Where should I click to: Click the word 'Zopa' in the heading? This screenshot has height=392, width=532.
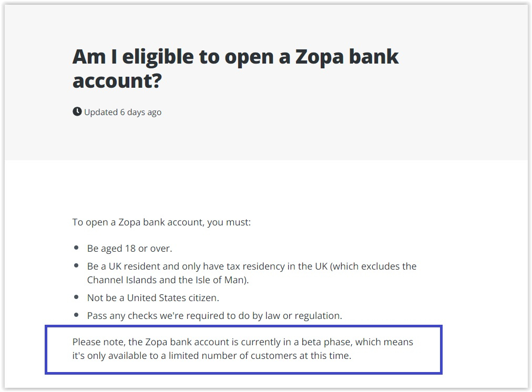[319, 57]
